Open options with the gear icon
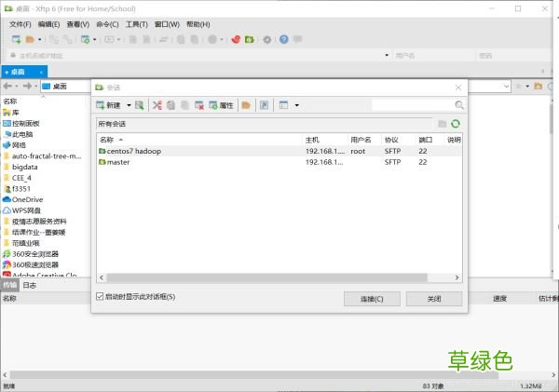Viewport: 559px width, 392px height. pyautogui.click(x=267, y=39)
